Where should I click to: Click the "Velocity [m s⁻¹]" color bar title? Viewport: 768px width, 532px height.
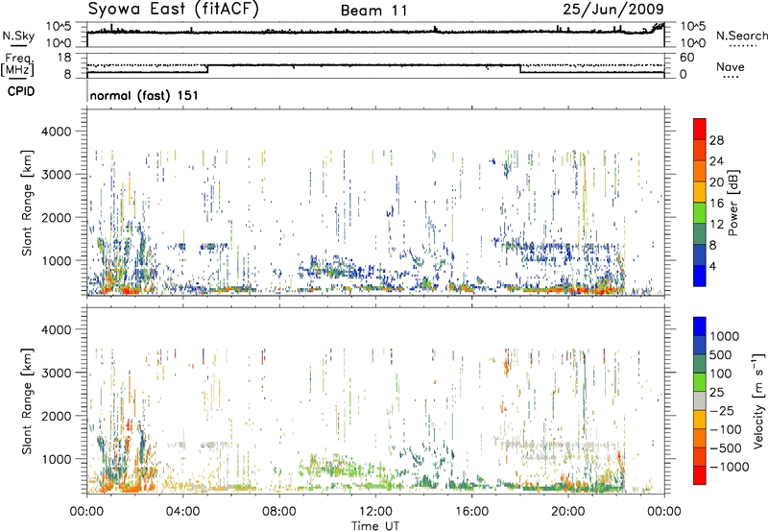[758, 400]
